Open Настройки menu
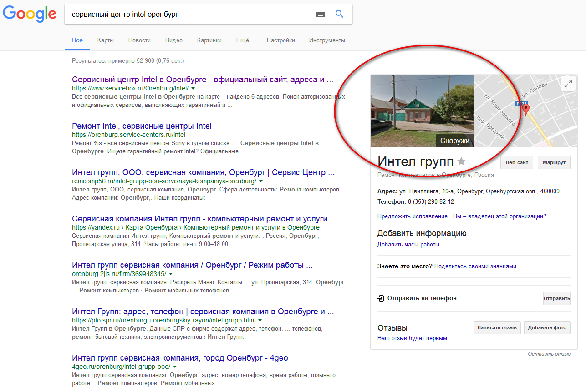The width and height of the screenshot is (586, 392). coord(281,40)
